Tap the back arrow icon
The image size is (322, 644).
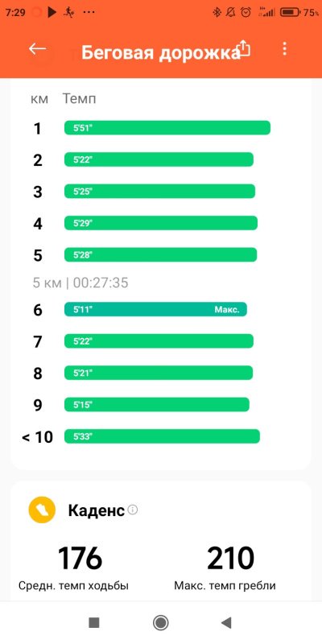[x=37, y=49]
